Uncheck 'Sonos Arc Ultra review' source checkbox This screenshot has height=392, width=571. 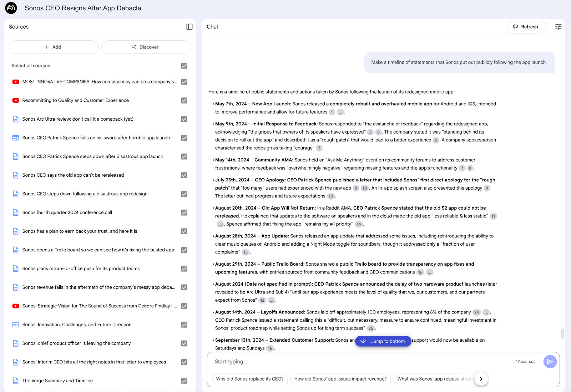[184, 119]
